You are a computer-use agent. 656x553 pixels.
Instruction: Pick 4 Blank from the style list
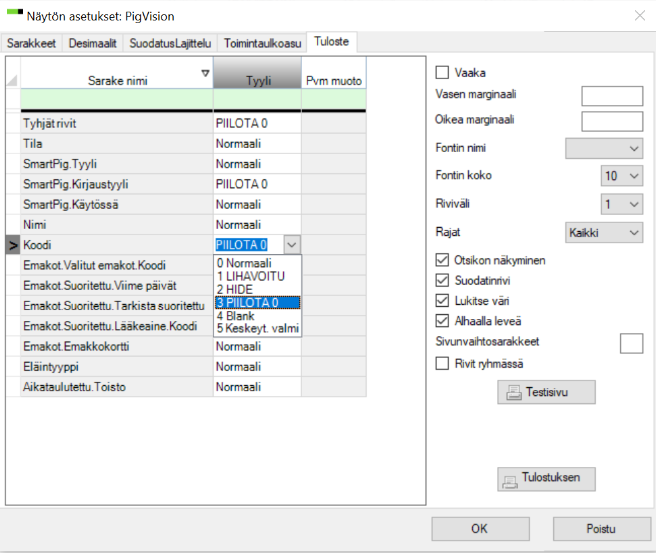click(257, 316)
